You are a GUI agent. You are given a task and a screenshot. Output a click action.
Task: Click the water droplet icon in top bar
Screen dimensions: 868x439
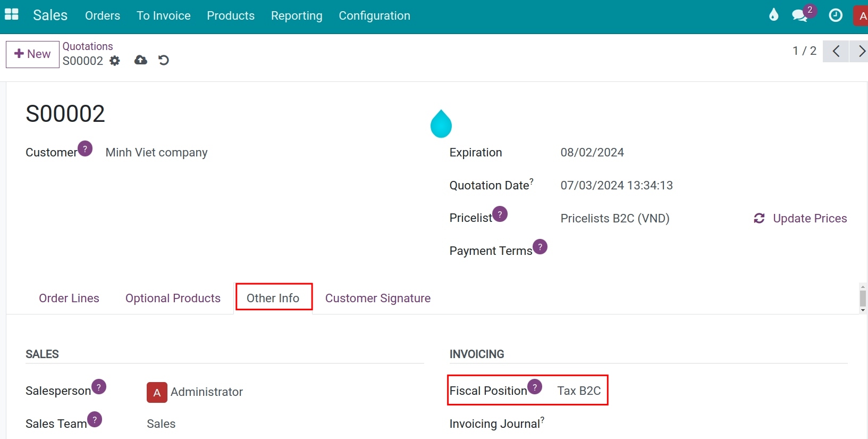coord(773,15)
